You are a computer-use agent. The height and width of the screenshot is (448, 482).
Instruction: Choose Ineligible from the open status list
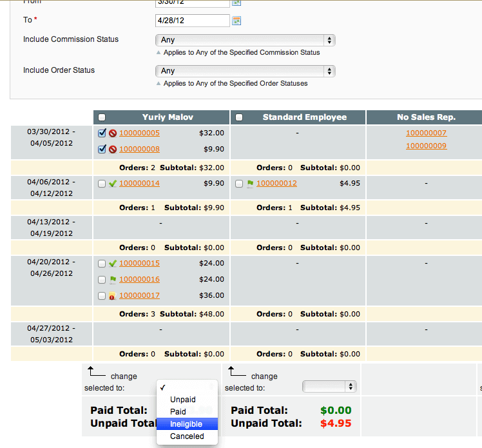(186, 424)
